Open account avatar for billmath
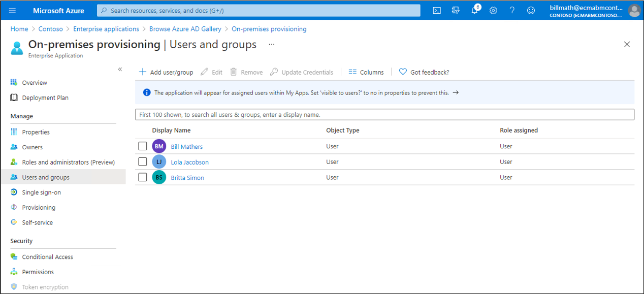Viewport: 644px width, 294px height. click(634, 10)
